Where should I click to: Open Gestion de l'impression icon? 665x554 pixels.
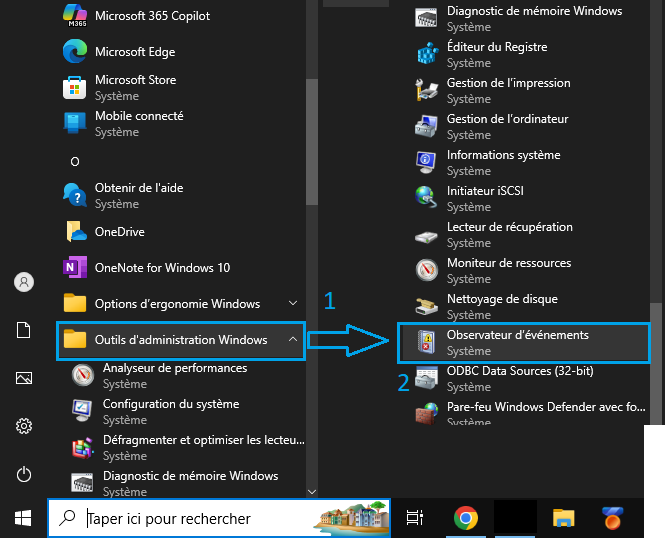(426, 90)
